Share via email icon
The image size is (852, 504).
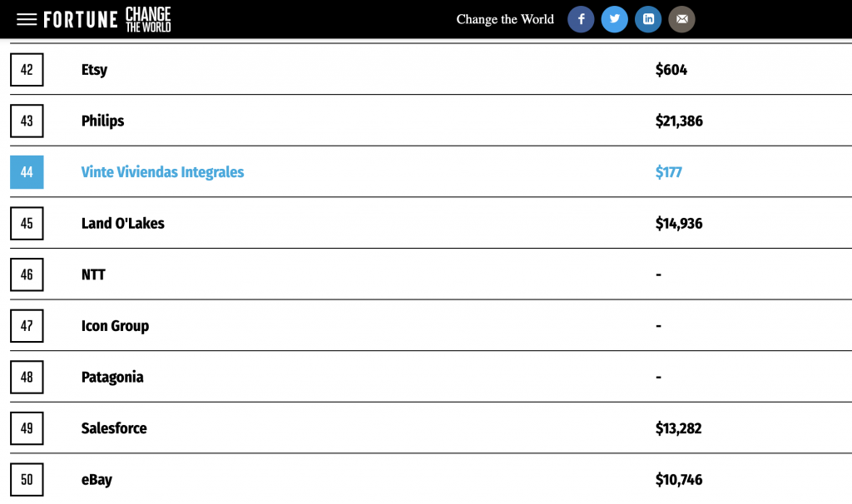pyautogui.click(x=681, y=19)
